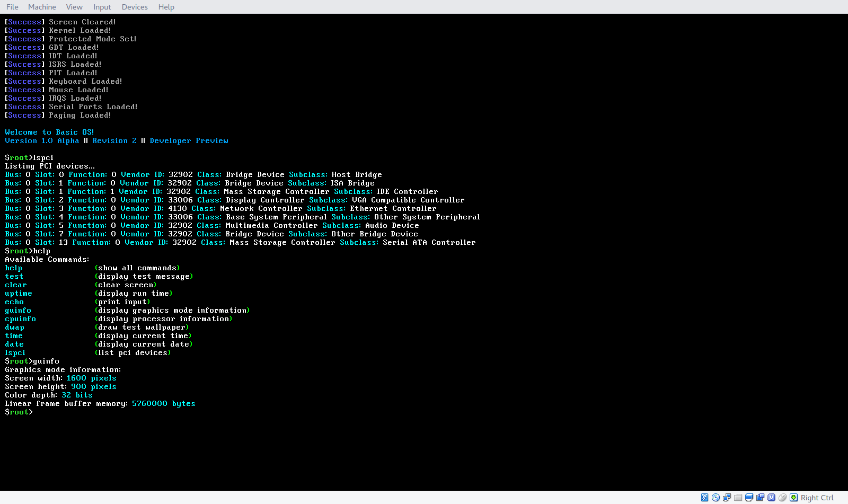Open the Help menu

click(166, 7)
